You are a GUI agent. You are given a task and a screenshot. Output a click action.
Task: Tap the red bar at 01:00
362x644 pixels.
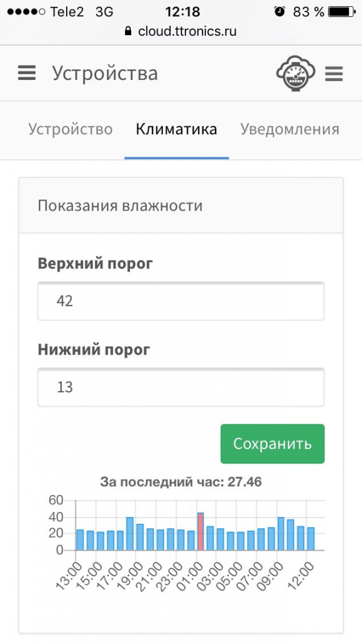200,531
